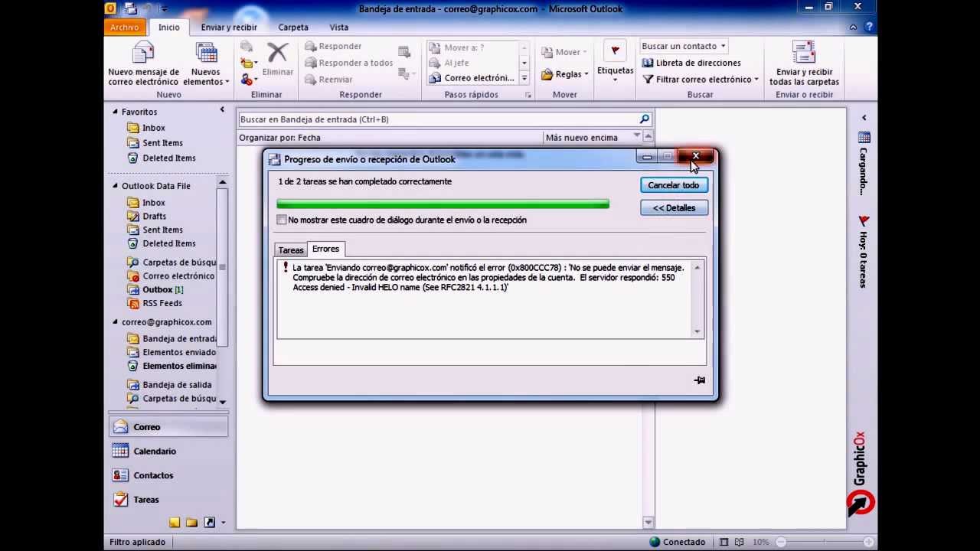Click Libreta de direcciones
Image resolution: width=980 pixels, height=551 pixels.
[x=691, y=63]
